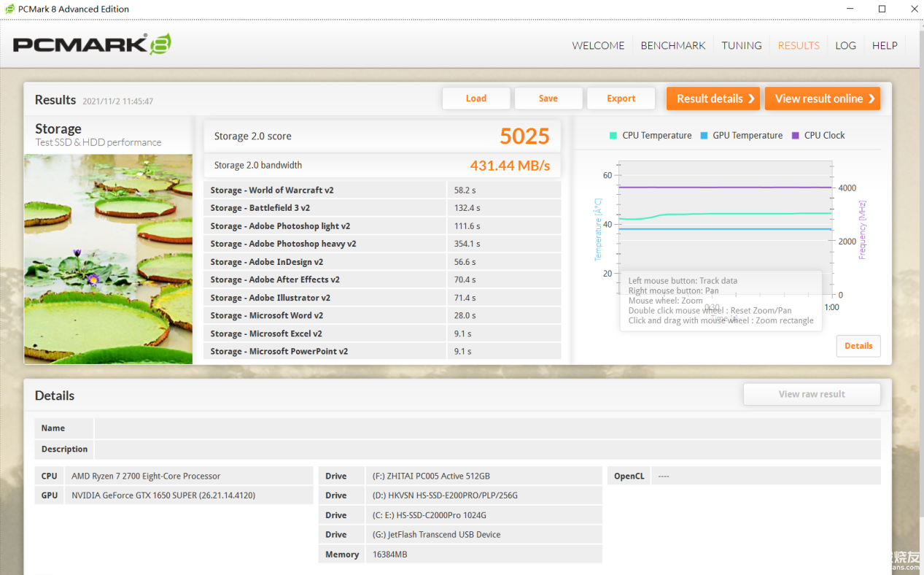Switch to the BENCHMARK tab

[673, 45]
